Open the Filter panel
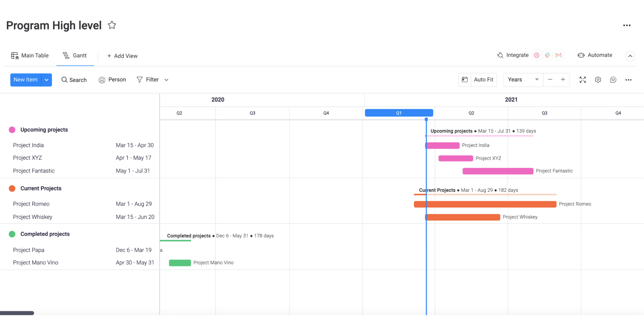644x320 pixels. [x=148, y=80]
